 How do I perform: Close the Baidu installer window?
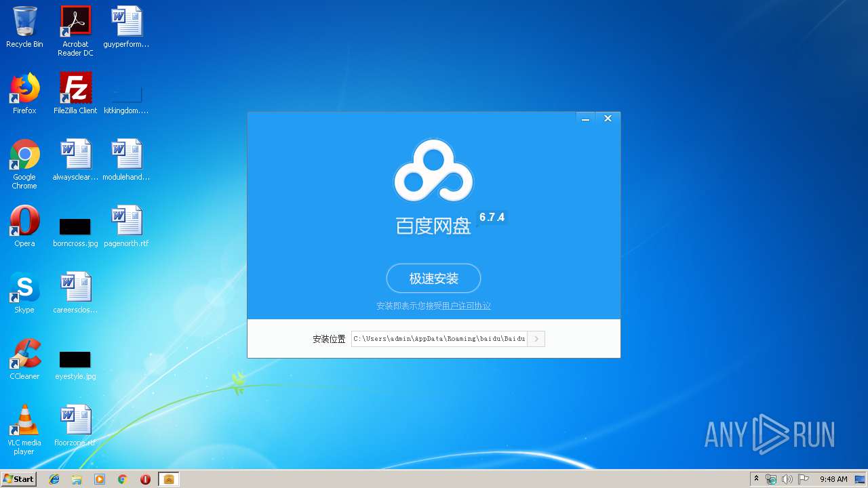tap(608, 119)
